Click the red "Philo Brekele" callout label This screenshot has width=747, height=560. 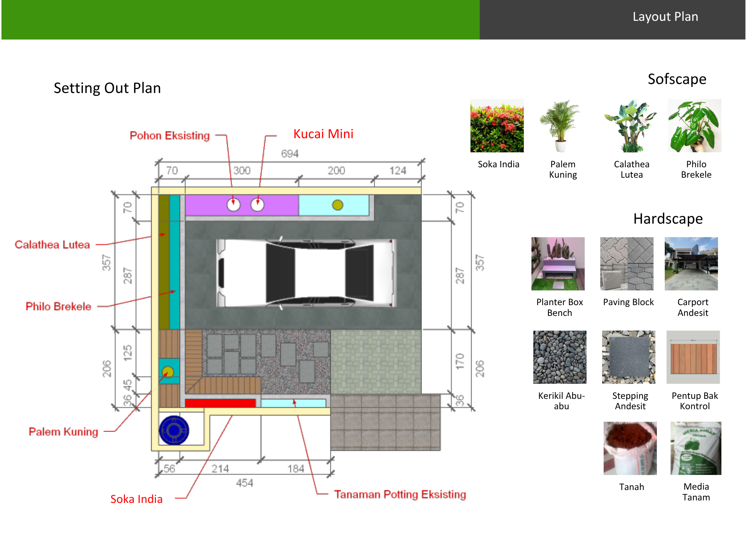click(59, 307)
